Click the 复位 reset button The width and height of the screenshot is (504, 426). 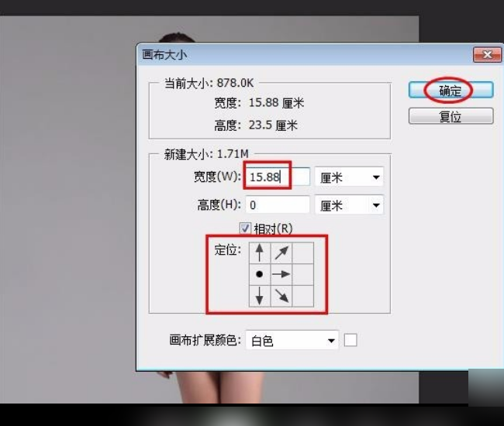click(450, 116)
